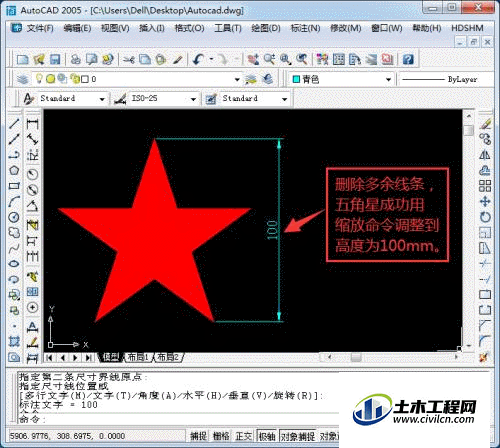Click the horizontal scrollbar thumb
Image resolution: width=500 pixels, height=448 pixels.
pyautogui.click(x=356, y=358)
